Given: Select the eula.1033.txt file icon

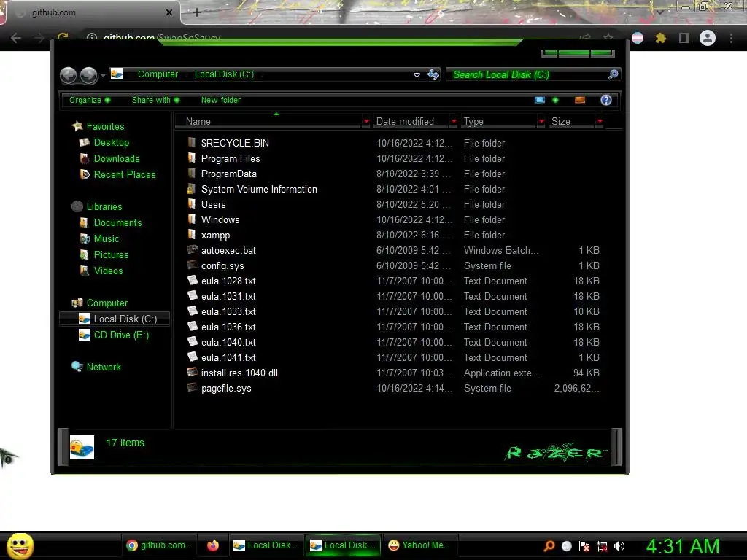Looking at the screenshot, I should 192,311.
